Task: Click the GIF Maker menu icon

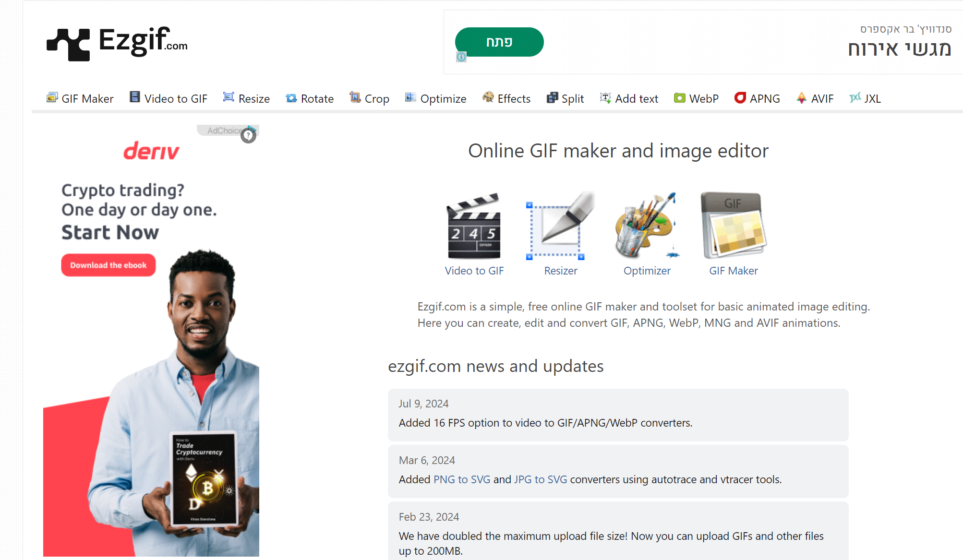Action: click(x=52, y=97)
